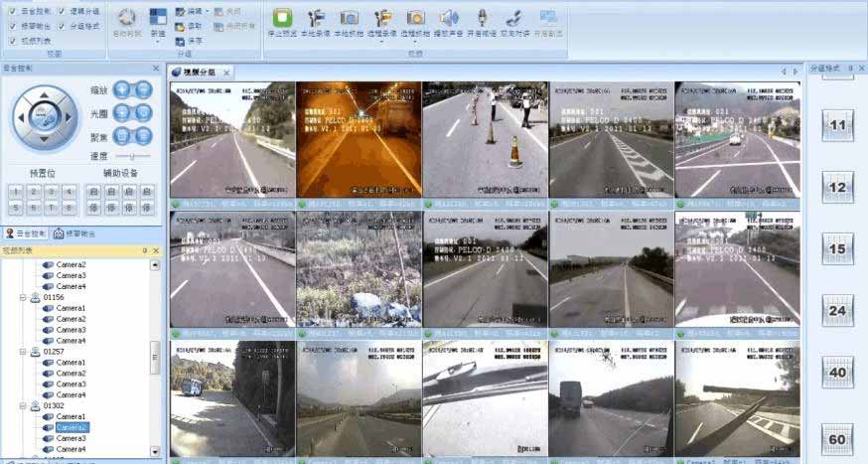Toggle the alarm output checkbox
The height and width of the screenshot is (464, 868).
tap(12, 26)
